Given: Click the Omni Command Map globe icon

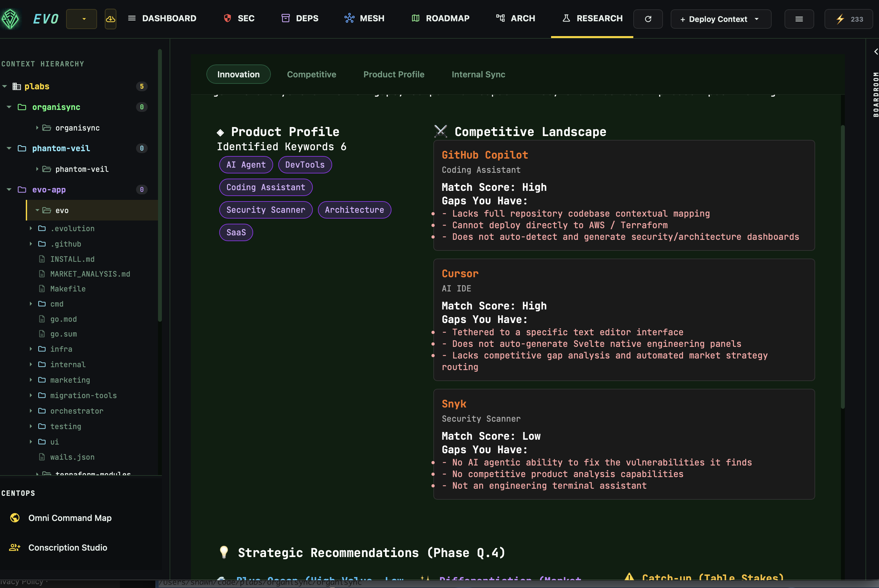Looking at the screenshot, I should click(15, 518).
